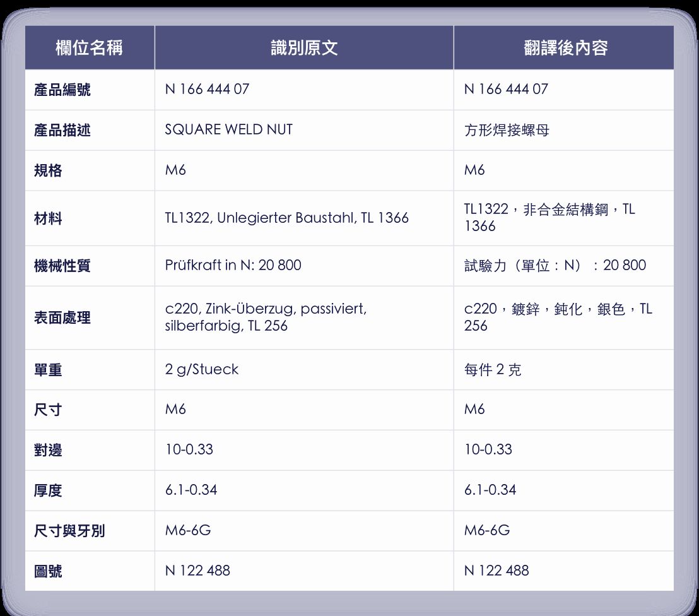
Task: Select the 尺寸與牙別 field name cell
Action: 90,531
